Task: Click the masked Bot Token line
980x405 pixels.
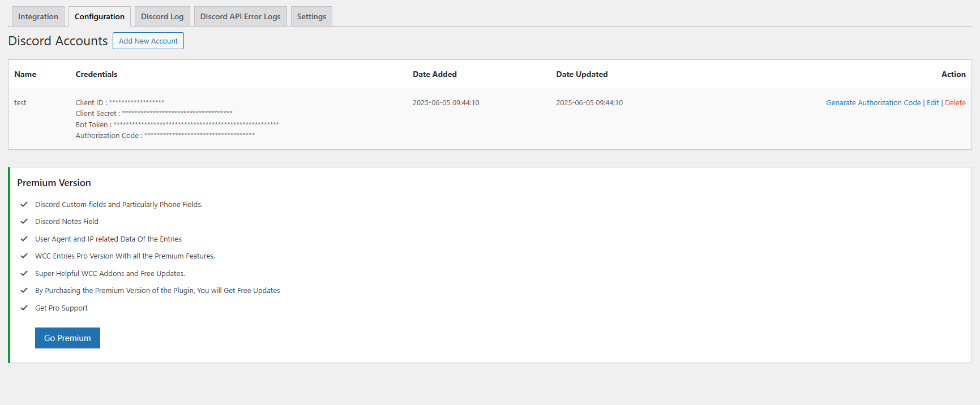Action: point(177,124)
